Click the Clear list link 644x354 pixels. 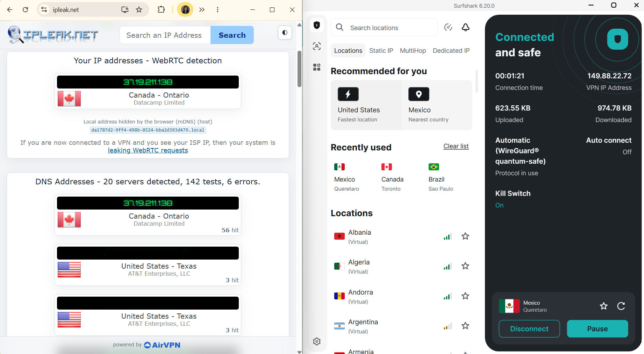(x=456, y=146)
